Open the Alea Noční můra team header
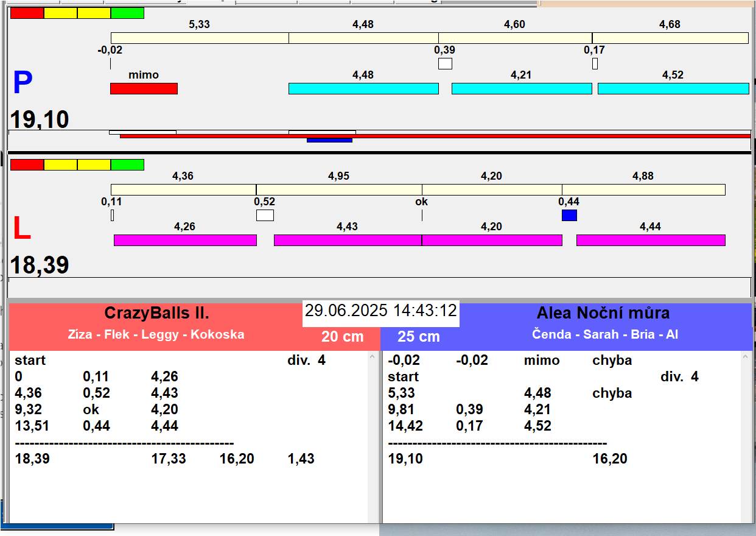 603,313
